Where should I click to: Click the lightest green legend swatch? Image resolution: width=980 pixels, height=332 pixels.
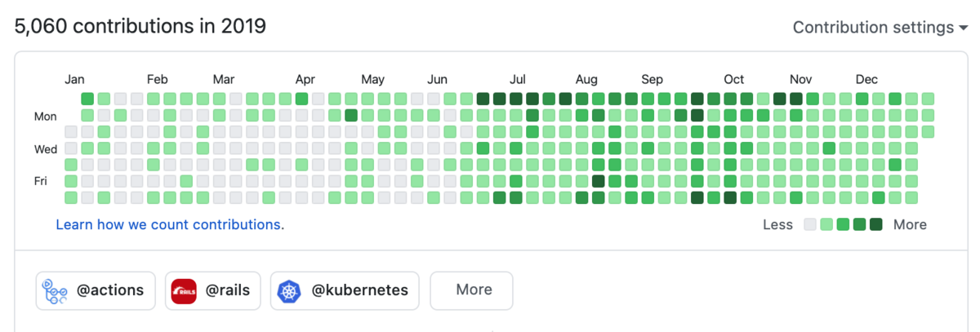click(x=826, y=224)
